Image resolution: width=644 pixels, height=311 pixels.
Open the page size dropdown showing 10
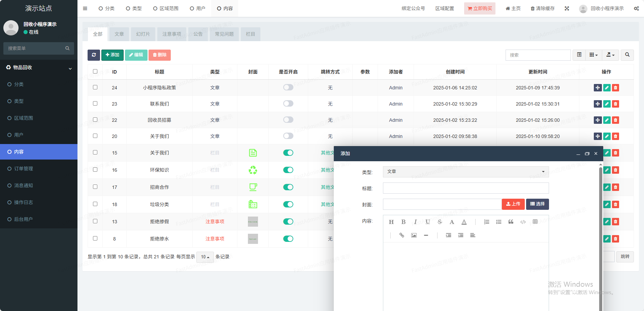coord(205,257)
